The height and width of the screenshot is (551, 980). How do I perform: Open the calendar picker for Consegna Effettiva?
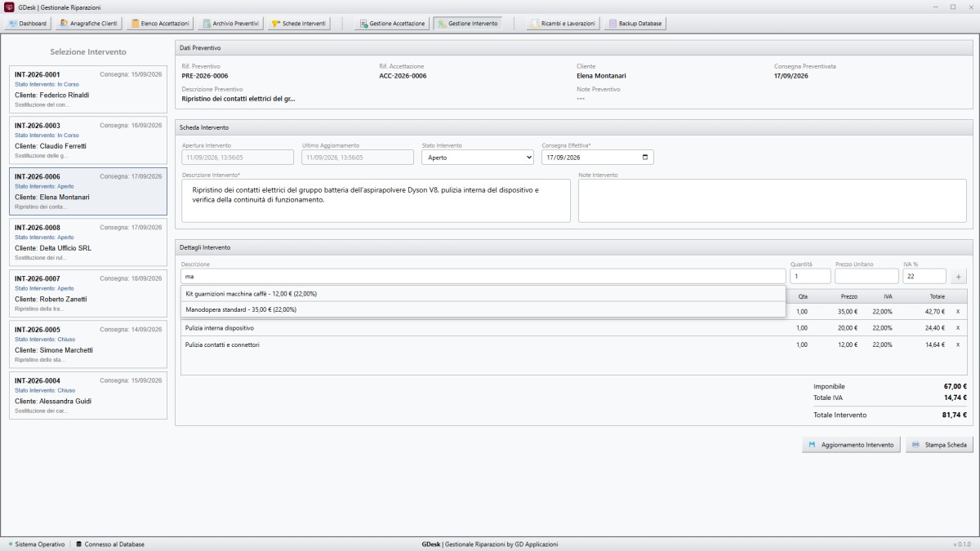646,158
